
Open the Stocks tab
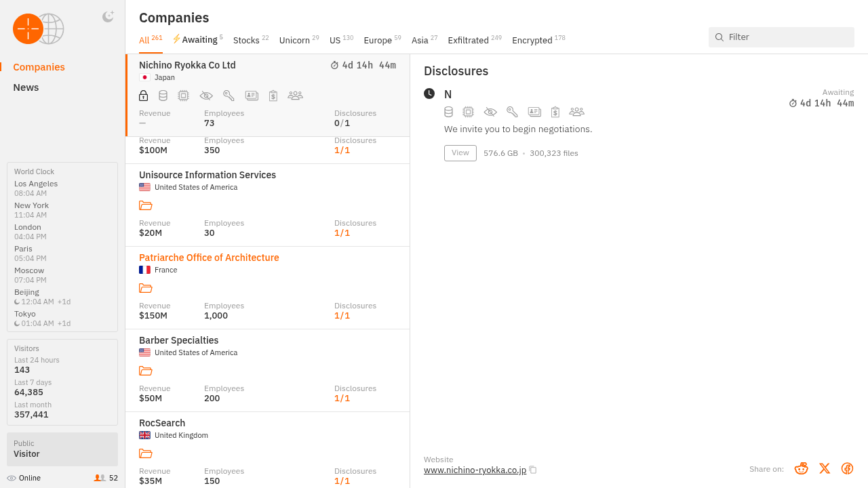click(x=251, y=39)
